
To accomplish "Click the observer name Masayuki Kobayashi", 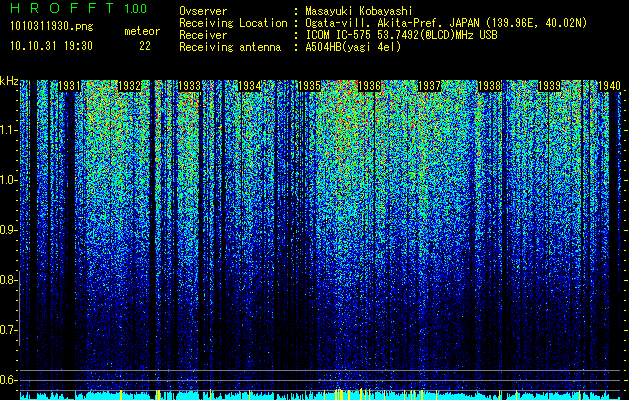I will [x=359, y=11].
